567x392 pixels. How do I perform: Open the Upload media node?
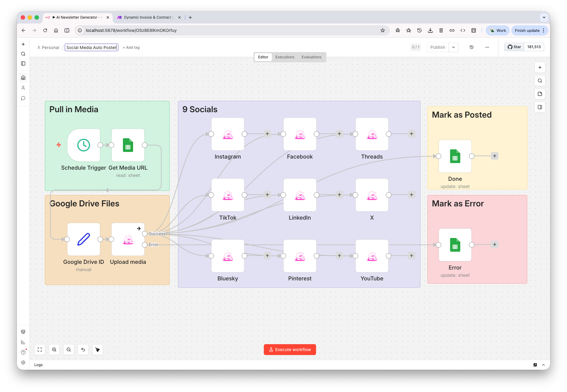[x=128, y=239]
